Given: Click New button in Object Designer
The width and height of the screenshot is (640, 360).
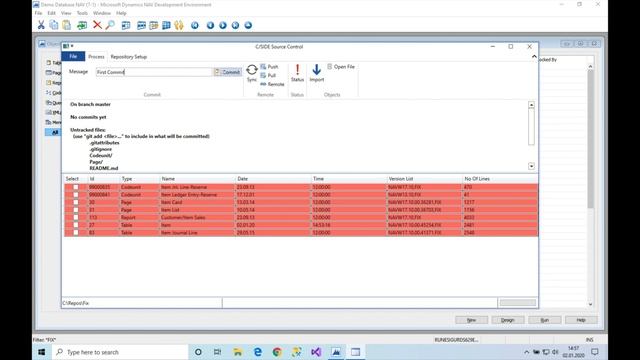Looking at the screenshot, I should (471, 320).
